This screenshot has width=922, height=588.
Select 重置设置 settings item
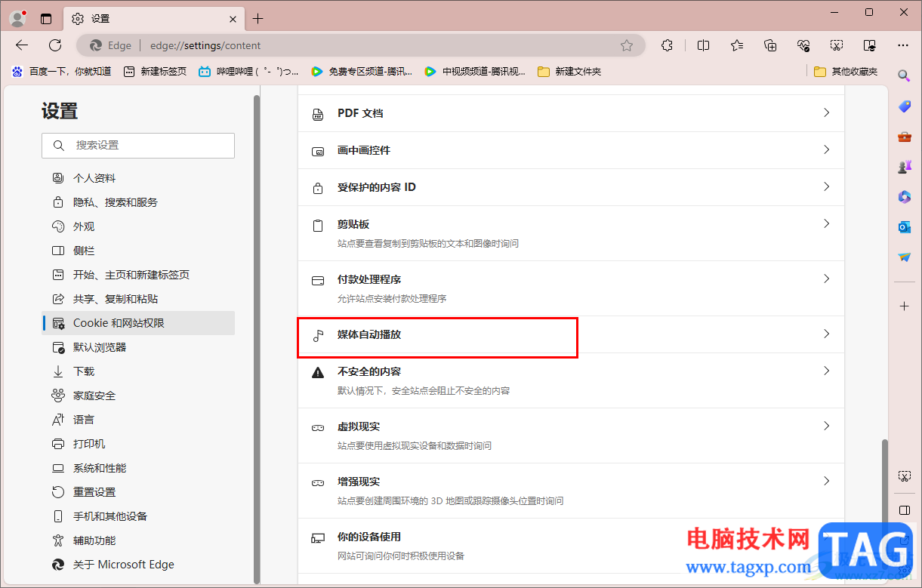(x=138, y=492)
